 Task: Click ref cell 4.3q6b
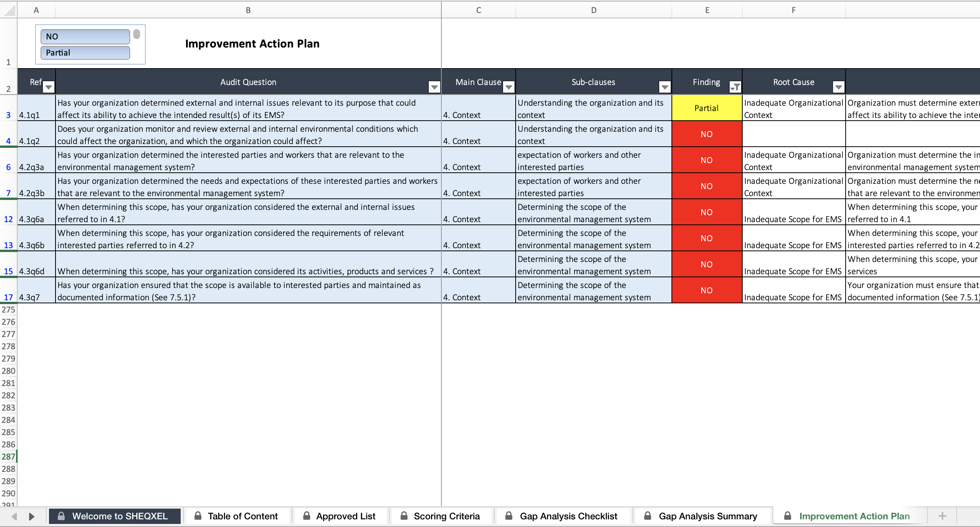click(36, 238)
